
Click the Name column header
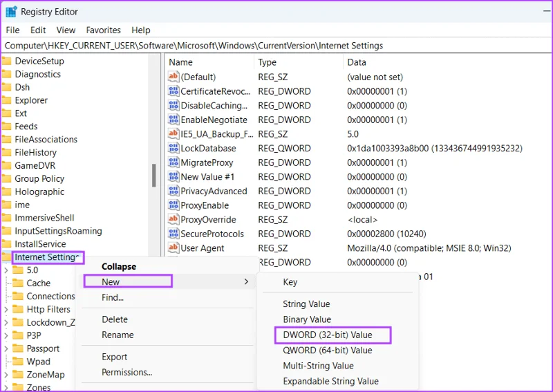[x=210, y=62]
